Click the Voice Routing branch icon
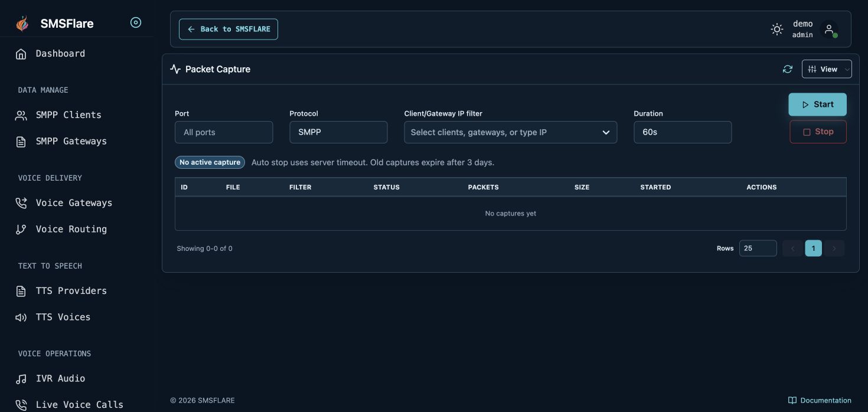Image resolution: width=868 pixels, height=412 pixels. (x=21, y=230)
